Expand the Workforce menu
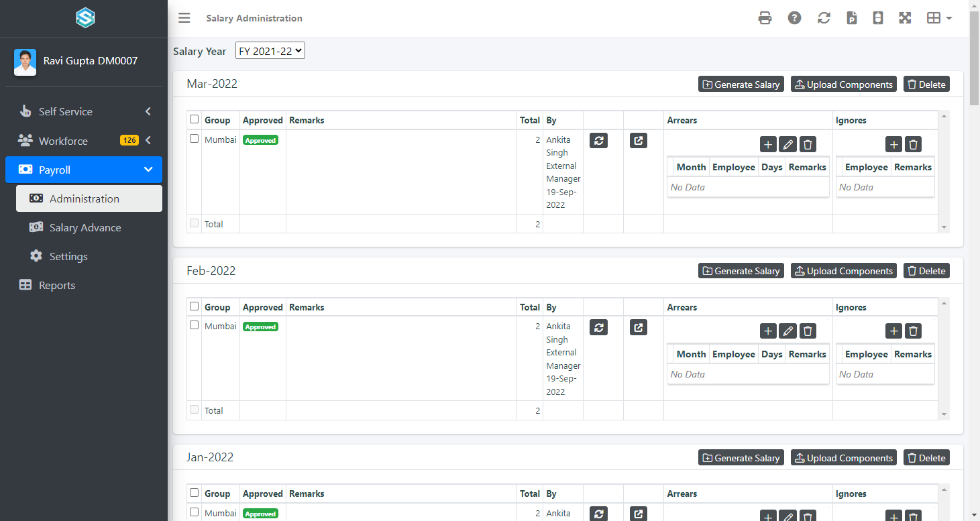The width and height of the screenshot is (980, 521). pos(84,141)
